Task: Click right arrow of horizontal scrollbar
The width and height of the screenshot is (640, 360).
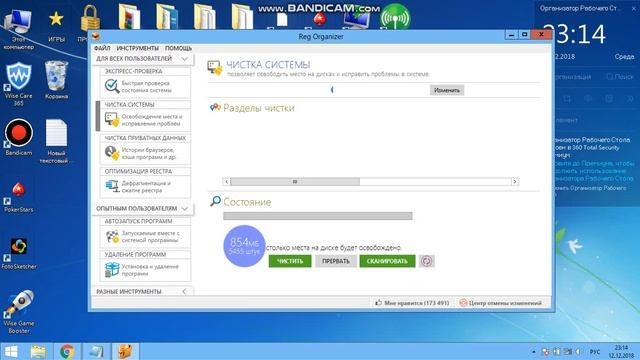Action: pos(515,182)
